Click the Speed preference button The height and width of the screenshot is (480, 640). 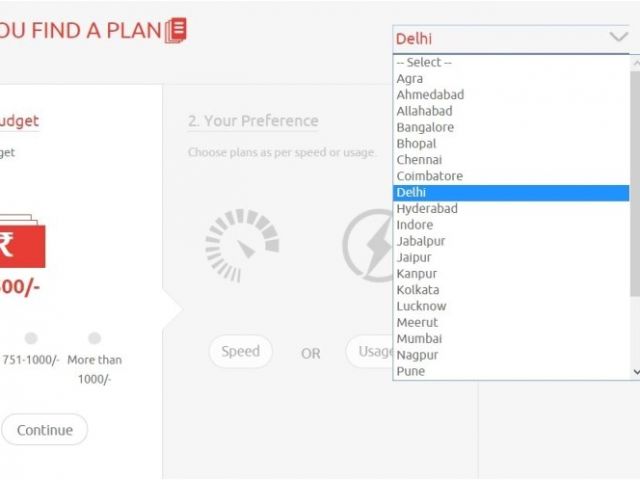pyautogui.click(x=240, y=352)
